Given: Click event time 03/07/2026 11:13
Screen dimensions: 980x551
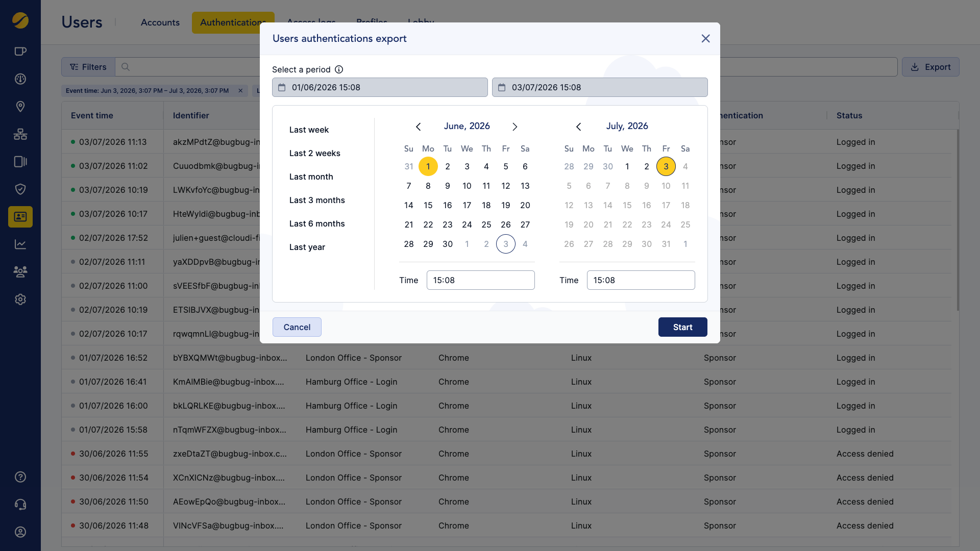Looking at the screenshot, I should coord(113,142).
